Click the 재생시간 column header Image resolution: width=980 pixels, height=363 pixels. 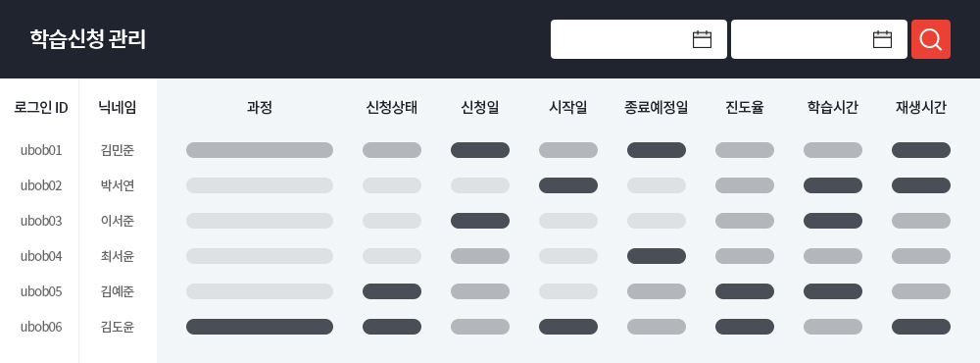(920, 108)
